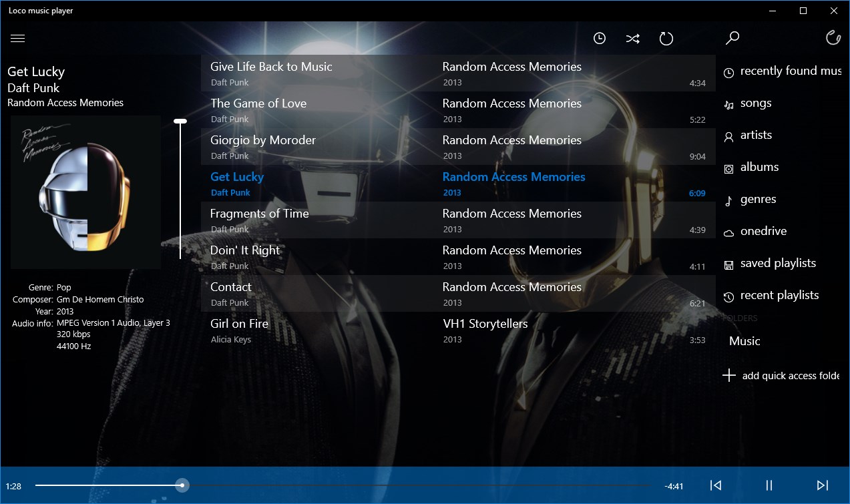This screenshot has height=504, width=850.
Task: Select the track Giorgio by Moroder
Action: pos(458,147)
